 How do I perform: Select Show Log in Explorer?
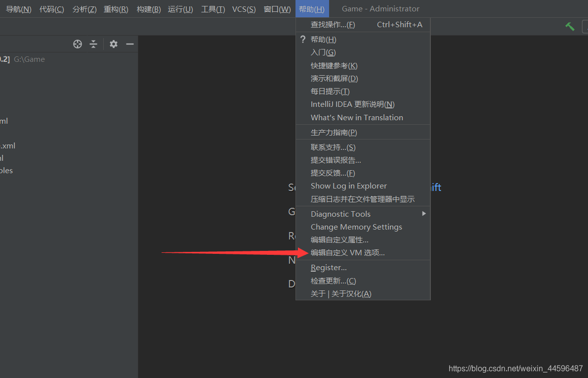click(x=363, y=186)
